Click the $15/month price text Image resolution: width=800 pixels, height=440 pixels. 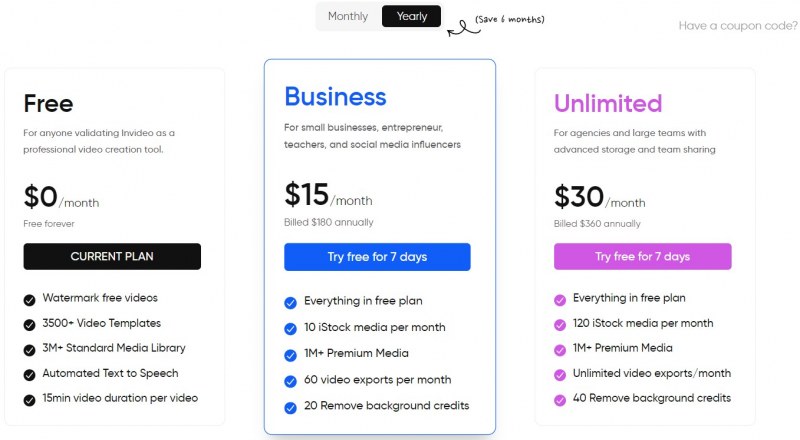(328, 195)
